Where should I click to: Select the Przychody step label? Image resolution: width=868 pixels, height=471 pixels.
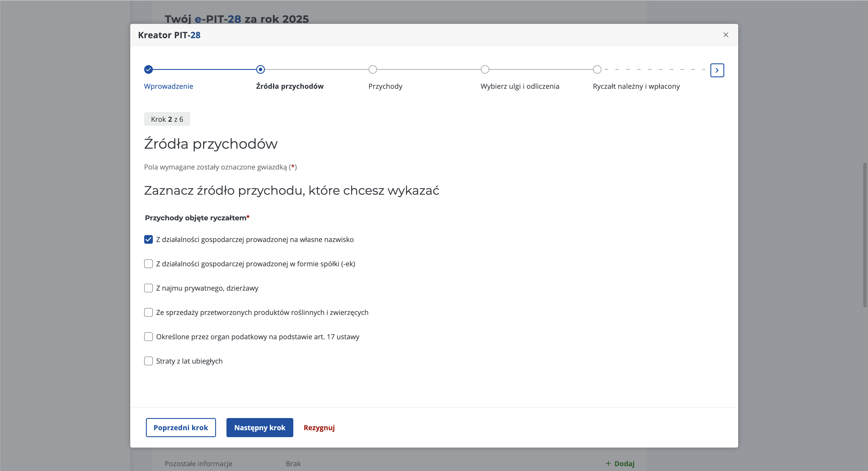tap(385, 86)
